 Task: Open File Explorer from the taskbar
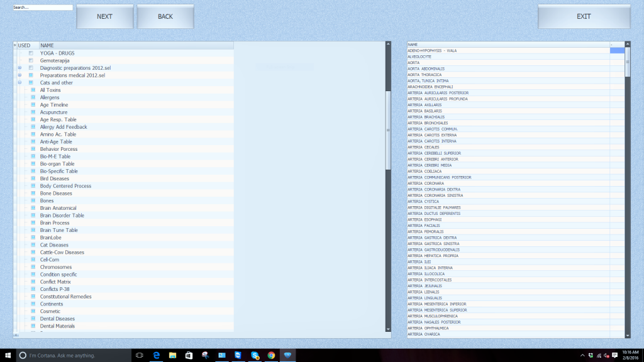point(172,355)
